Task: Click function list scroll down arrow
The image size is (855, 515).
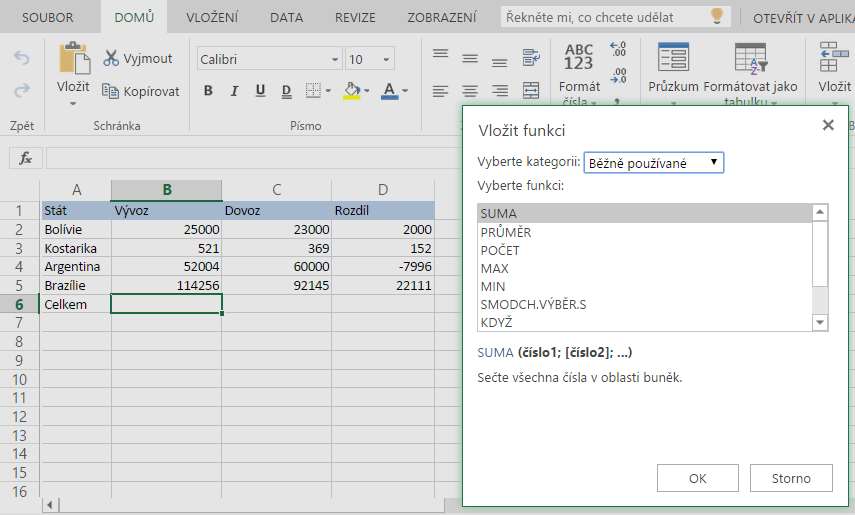Action: [x=820, y=322]
